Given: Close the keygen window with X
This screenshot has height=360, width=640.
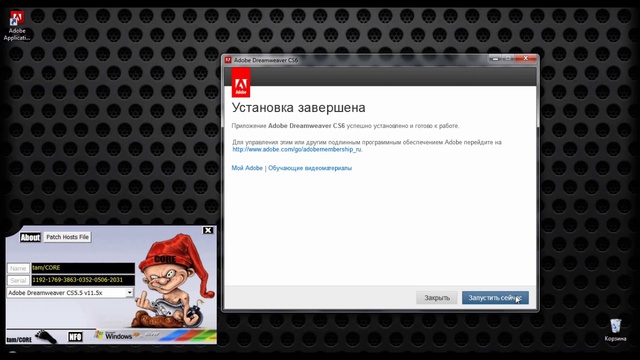Looking at the screenshot, I should (208, 231).
